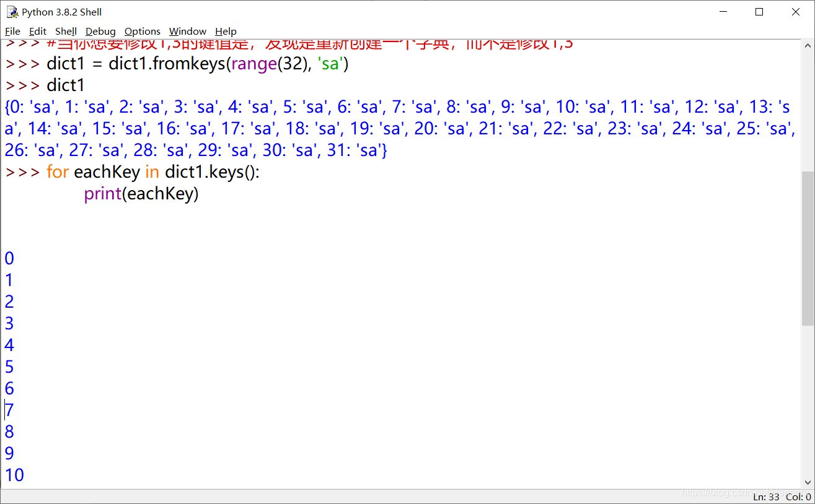Click the Ln 33 status indicator
The image size is (815, 504).
click(x=766, y=497)
